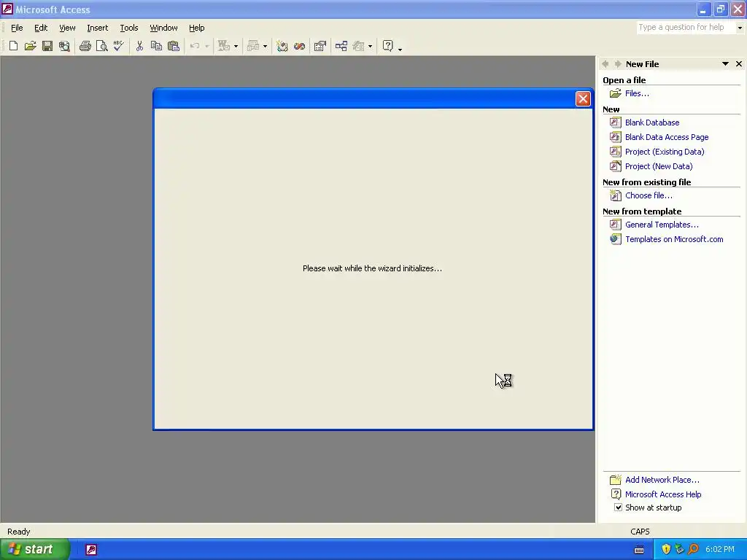
Task: Click the keyboard icon on taskbar
Action: point(639,550)
